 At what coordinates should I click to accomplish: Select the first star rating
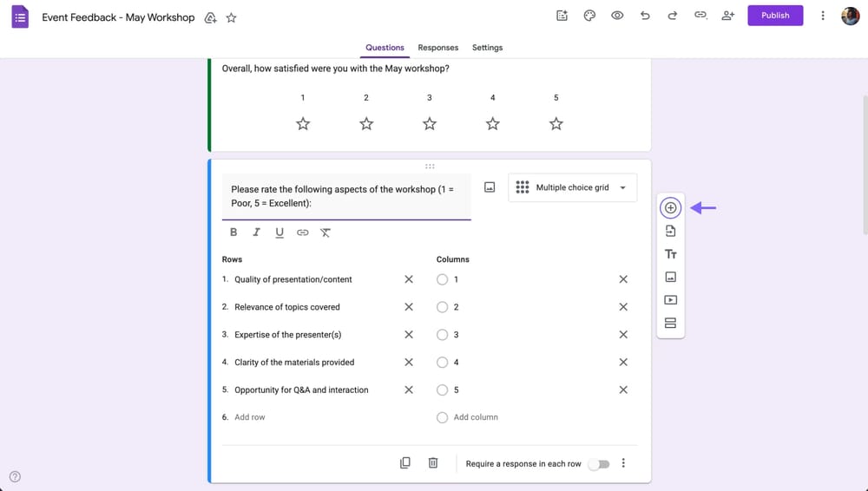click(x=303, y=123)
